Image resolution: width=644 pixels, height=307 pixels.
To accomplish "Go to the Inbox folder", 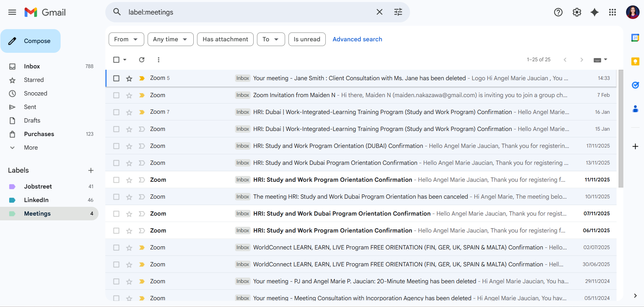I will click(x=32, y=66).
